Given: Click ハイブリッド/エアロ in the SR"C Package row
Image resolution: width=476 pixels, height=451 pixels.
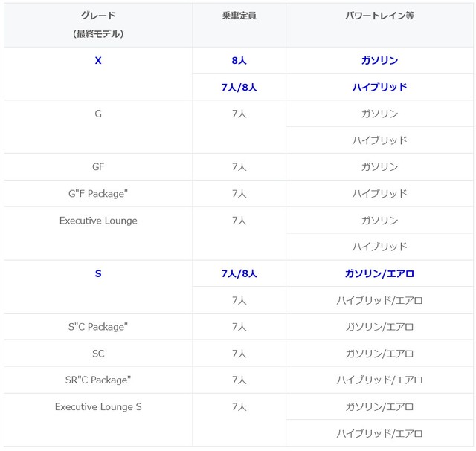Looking at the screenshot, I should (x=379, y=380).
